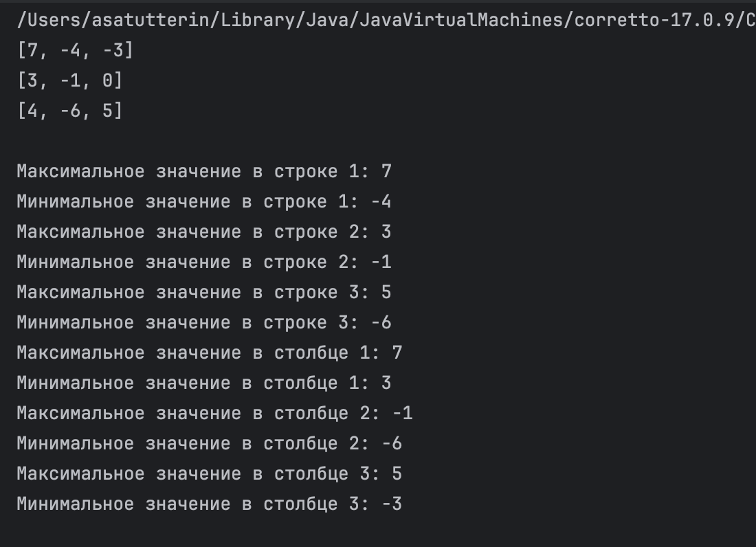Click 'Максимальное значение в столбце 2: -1' line
Screen dimensions: 756x547
coord(215,414)
